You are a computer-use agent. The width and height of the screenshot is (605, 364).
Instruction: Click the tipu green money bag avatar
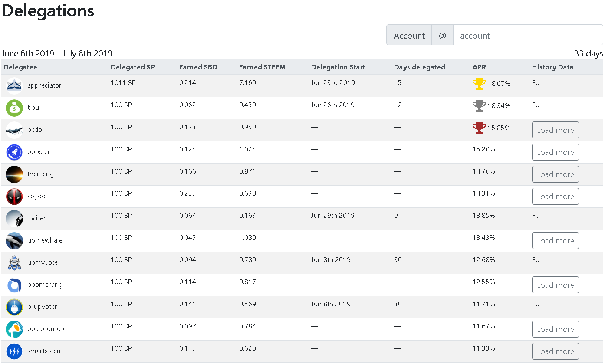pyautogui.click(x=14, y=108)
